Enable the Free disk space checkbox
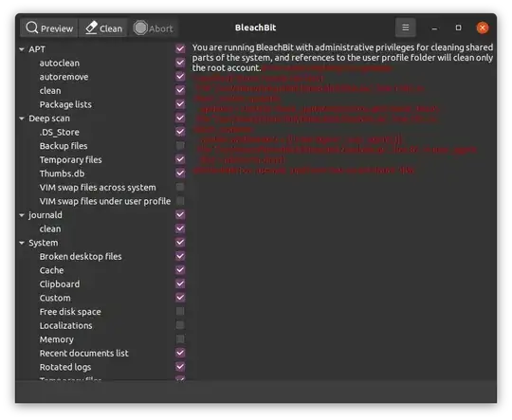 tap(180, 311)
